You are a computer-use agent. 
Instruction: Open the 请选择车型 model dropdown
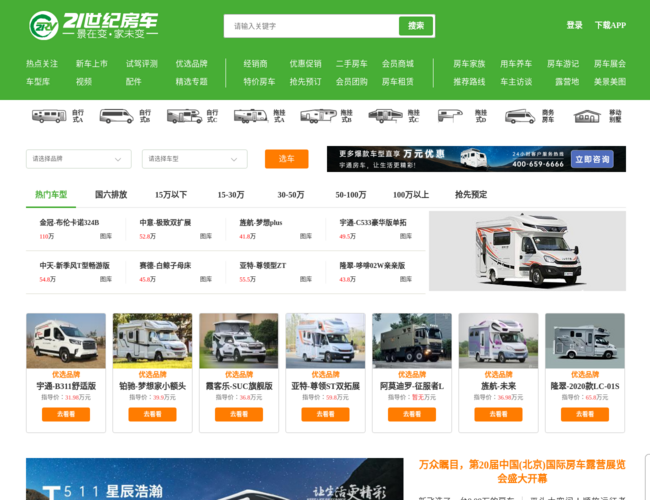[x=195, y=159]
